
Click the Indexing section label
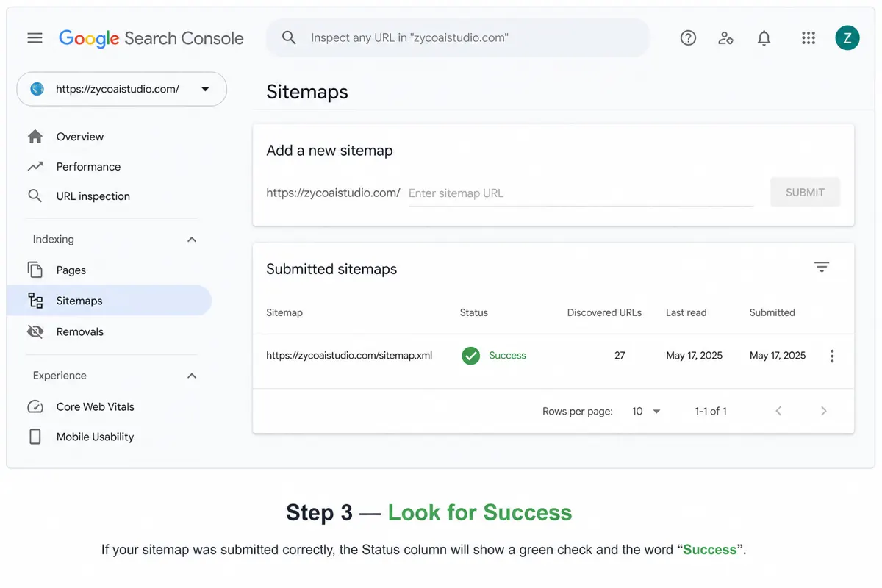(x=54, y=240)
